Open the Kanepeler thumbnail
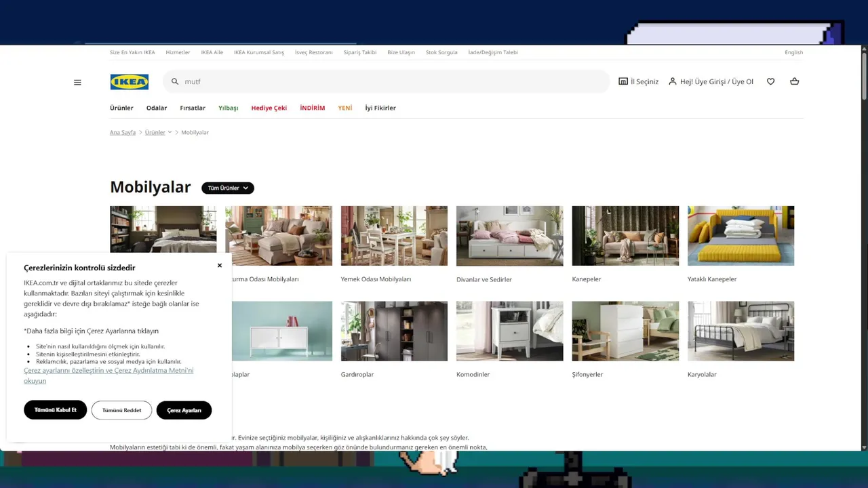This screenshot has width=868, height=488. point(625,236)
